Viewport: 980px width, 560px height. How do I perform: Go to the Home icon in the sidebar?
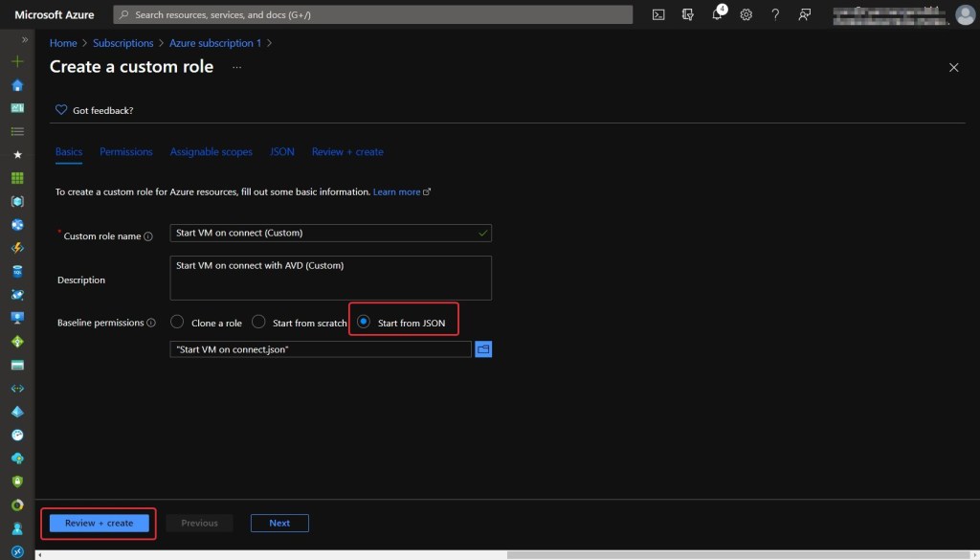[17, 85]
